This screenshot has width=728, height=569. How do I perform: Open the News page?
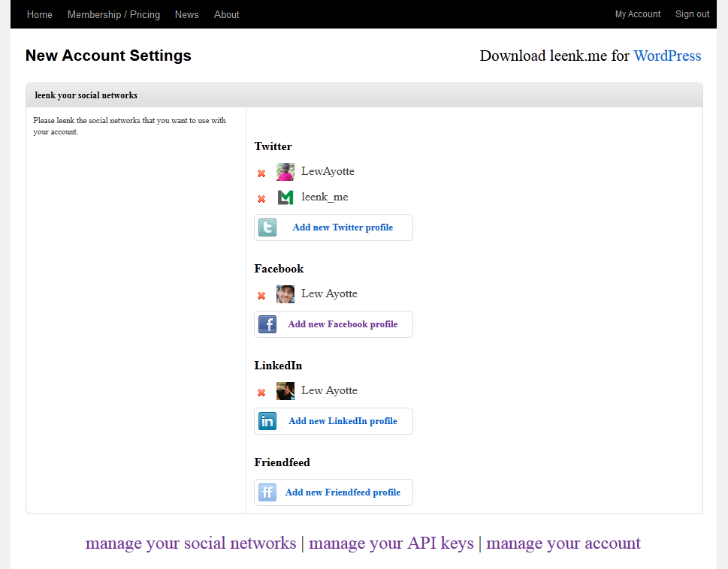point(186,14)
